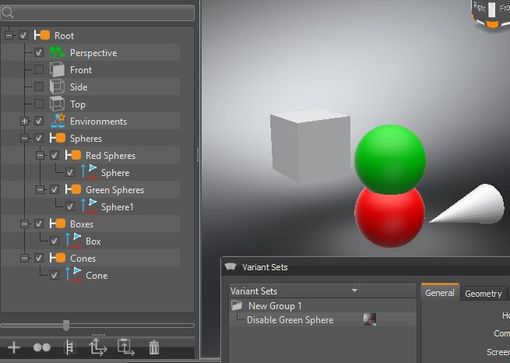Screen dimensions: 510x363
Task: Click the Front view camera icon
Action: click(x=57, y=70)
